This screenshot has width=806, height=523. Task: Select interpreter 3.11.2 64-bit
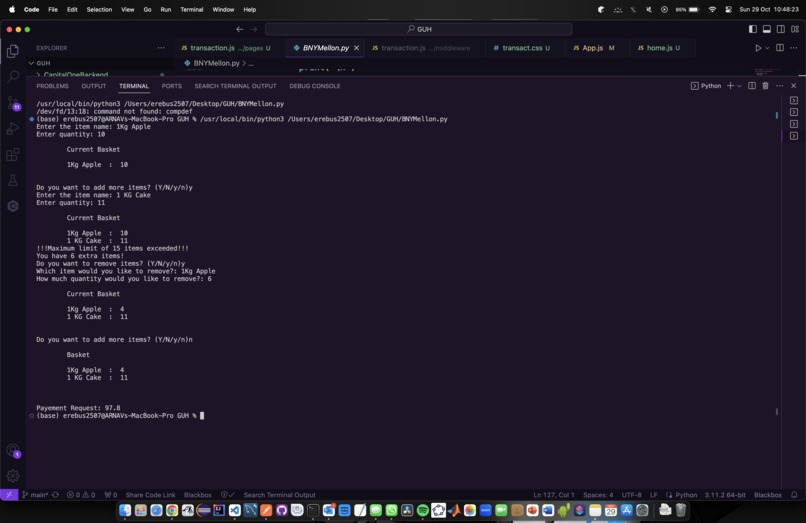tap(725, 495)
